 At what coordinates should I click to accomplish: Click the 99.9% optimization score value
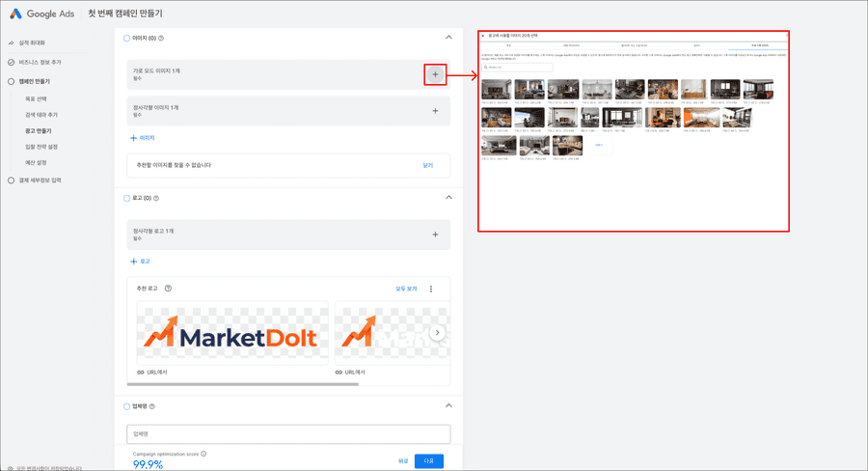(148, 464)
